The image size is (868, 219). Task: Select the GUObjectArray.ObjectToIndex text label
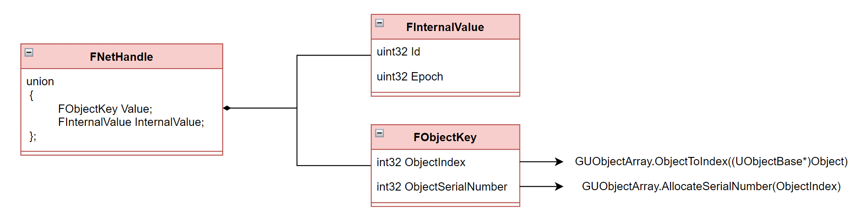(x=711, y=161)
